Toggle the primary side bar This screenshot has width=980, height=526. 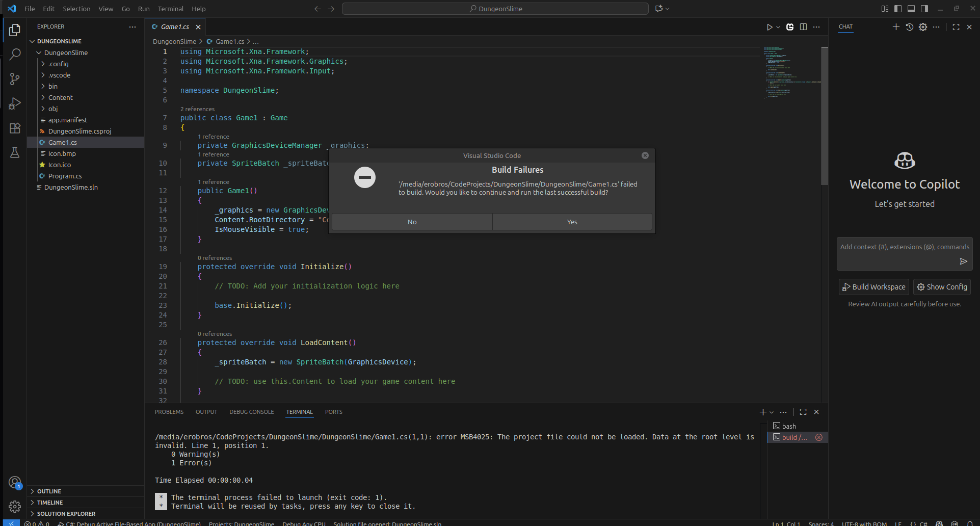898,9
